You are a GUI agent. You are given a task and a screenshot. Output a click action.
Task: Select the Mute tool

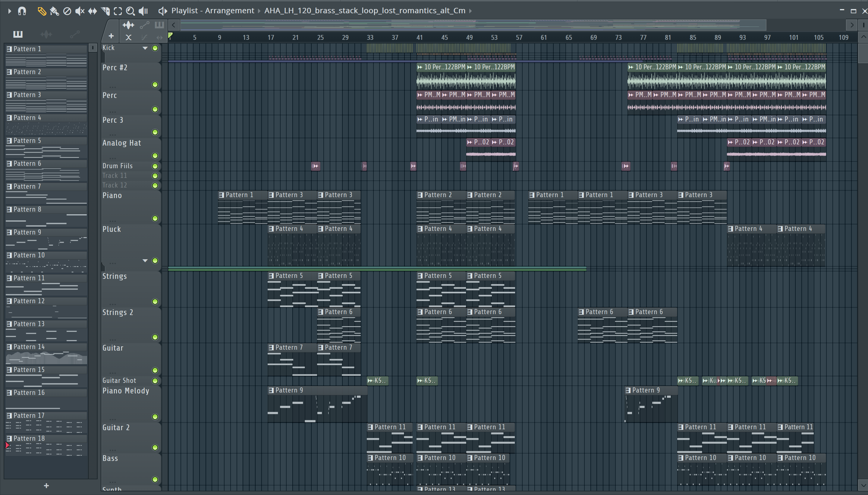[80, 11]
